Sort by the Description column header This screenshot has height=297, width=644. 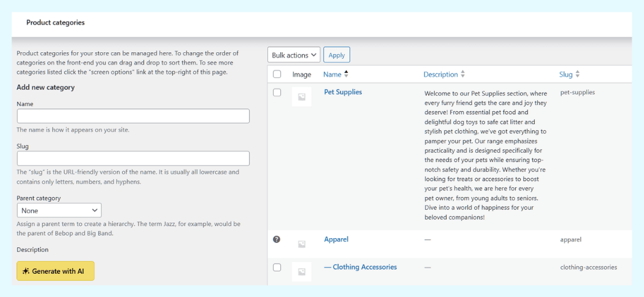point(440,74)
